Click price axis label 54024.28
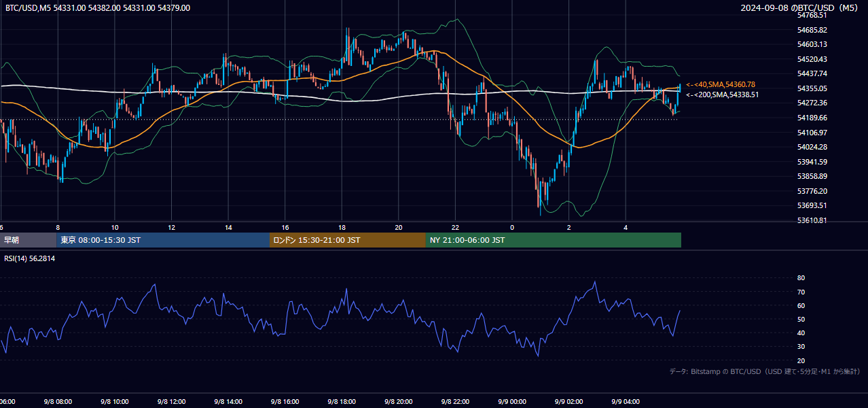 (x=812, y=147)
